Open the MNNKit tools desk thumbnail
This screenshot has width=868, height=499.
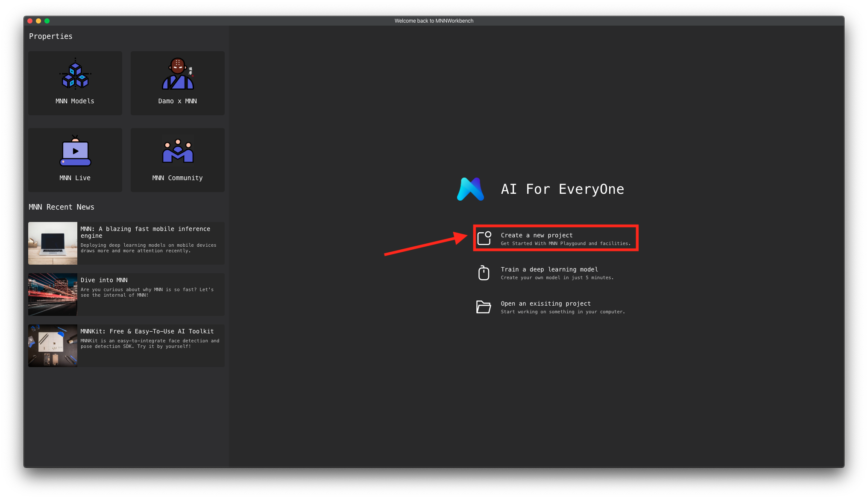[53, 346]
